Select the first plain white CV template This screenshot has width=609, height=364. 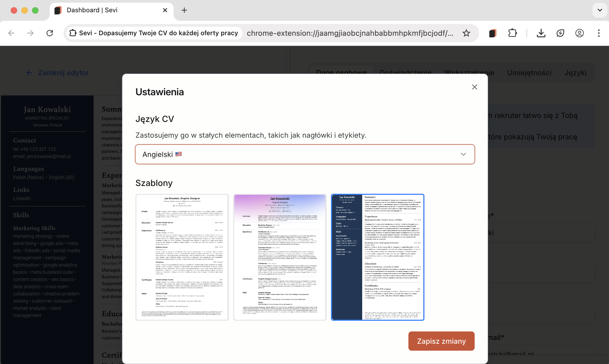(182, 257)
